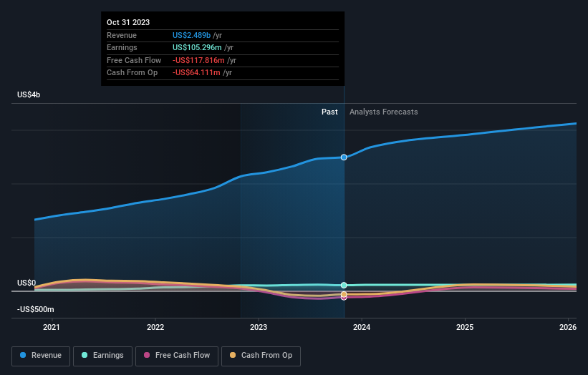Click the Earnings row label in tooltip
588x375 pixels.
pyautogui.click(x=122, y=47)
